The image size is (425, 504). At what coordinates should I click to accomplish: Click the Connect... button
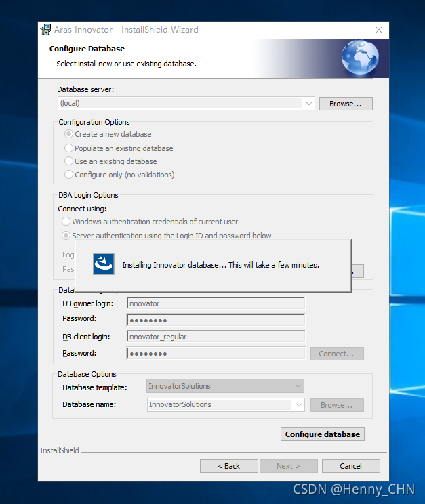(x=337, y=354)
